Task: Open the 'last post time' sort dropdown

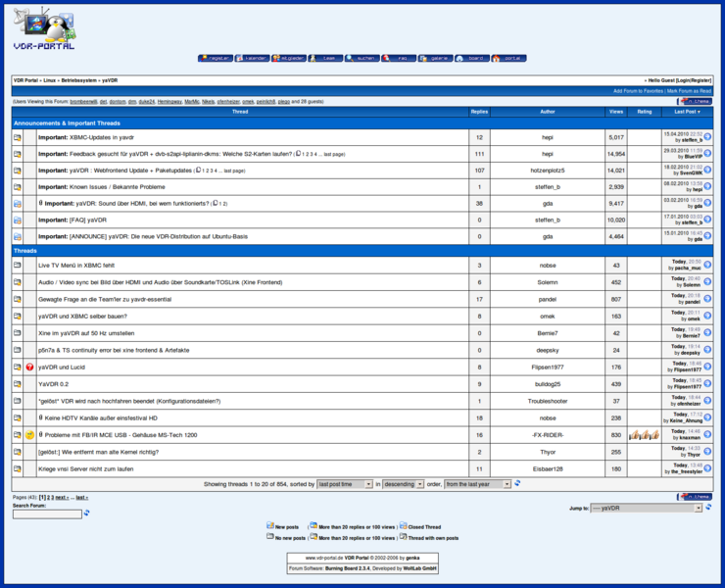Action: 345,484
